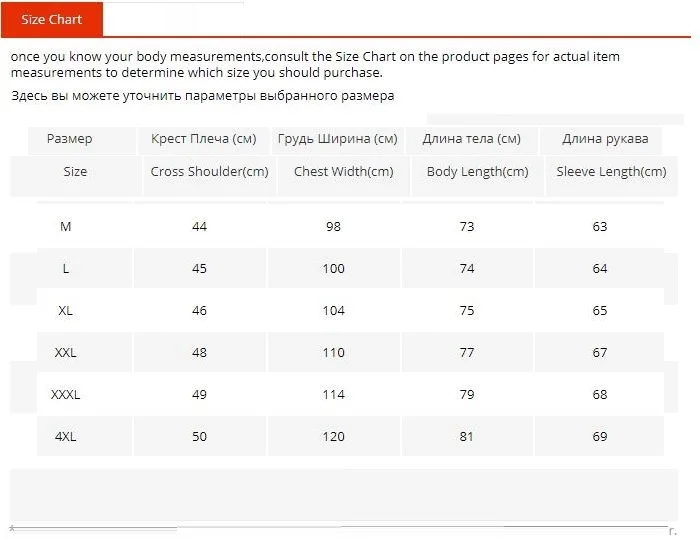This screenshot has width=700, height=559.
Task: Select the Размер column header
Action: click(x=70, y=139)
